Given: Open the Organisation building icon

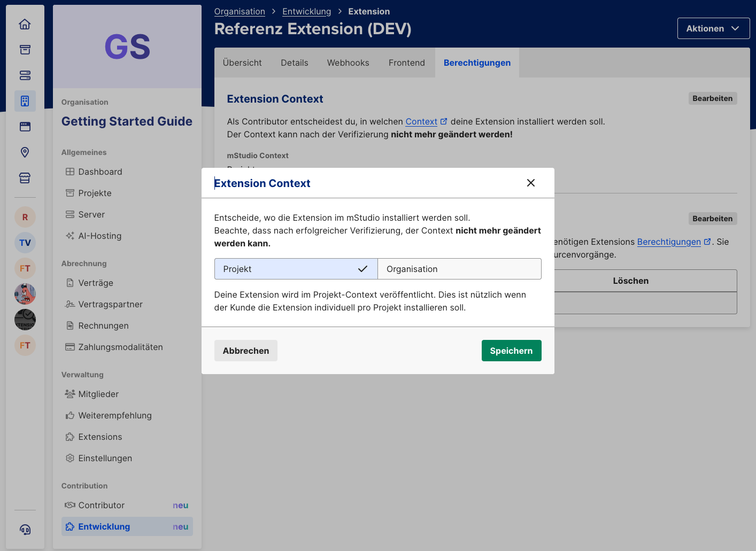Looking at the screenshot, I should click(25, 100).
